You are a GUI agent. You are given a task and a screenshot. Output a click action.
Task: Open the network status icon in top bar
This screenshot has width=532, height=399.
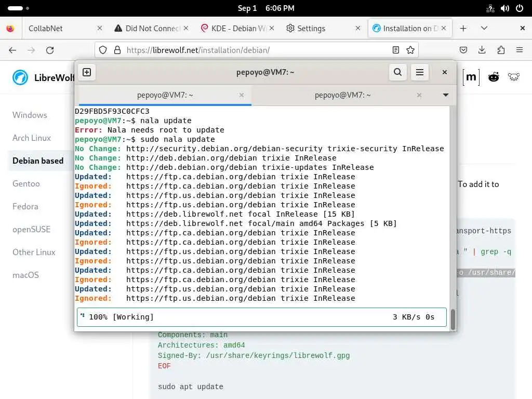point(490,8)
